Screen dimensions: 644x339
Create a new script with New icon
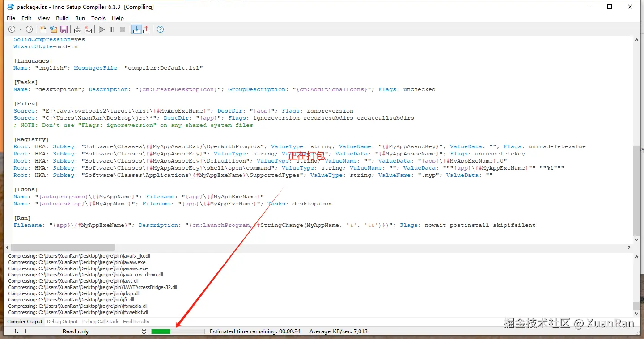43,29
